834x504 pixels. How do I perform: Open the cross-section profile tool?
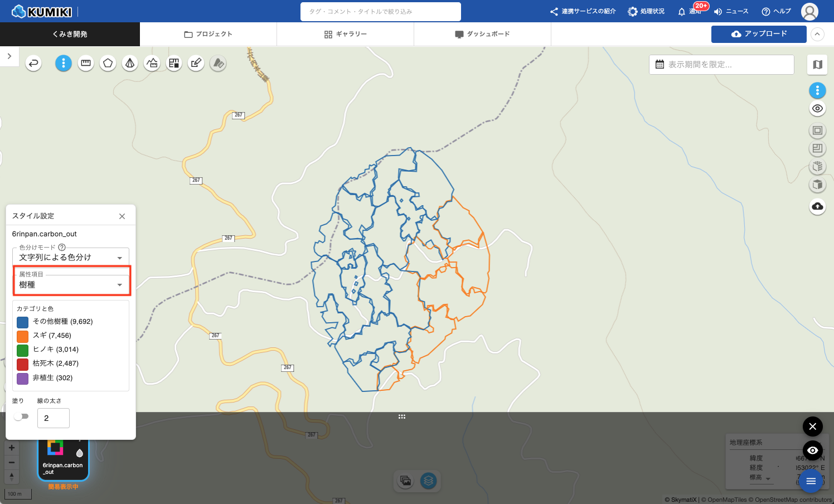[x=152, y=63]
